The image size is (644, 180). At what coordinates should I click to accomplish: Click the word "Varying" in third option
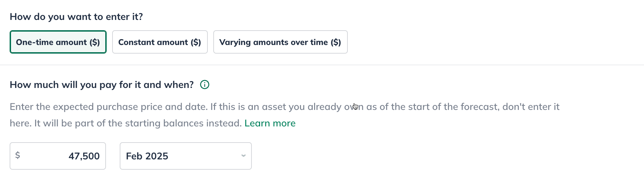[x=235, y=42]
